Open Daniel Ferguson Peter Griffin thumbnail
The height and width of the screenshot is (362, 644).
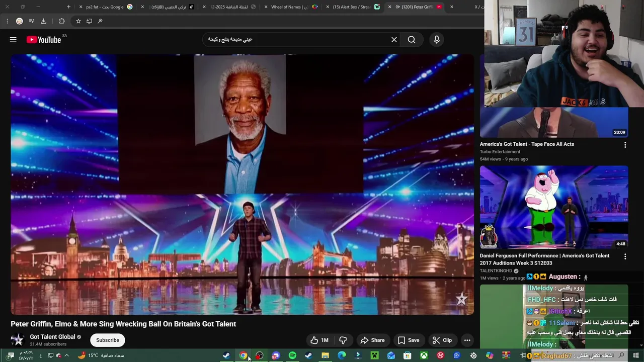coord(554,207)
